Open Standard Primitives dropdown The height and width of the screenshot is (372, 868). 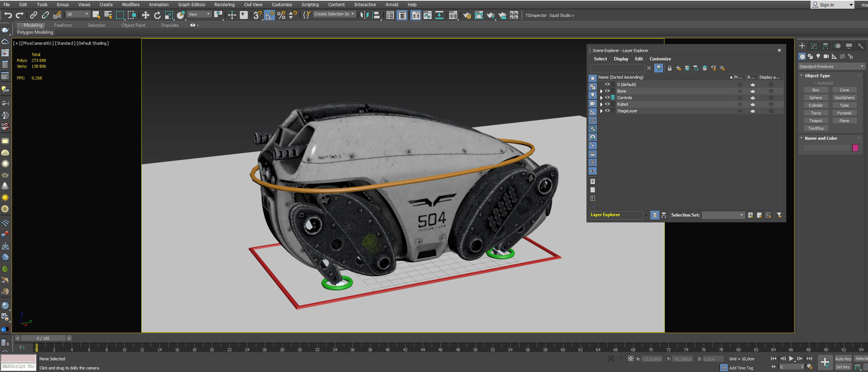pyautogui.click(x=831, y=67)
